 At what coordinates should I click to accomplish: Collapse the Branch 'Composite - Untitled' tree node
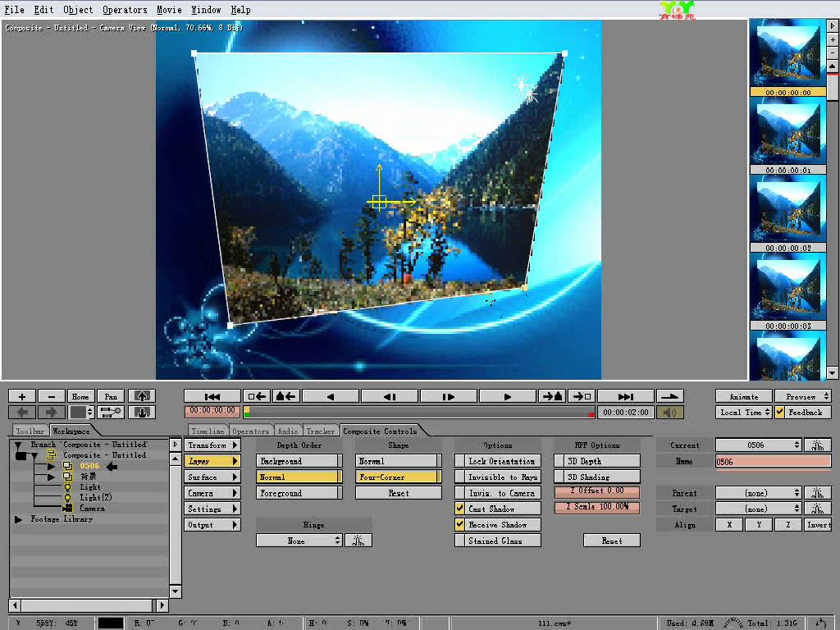click(x=18, y=445)
